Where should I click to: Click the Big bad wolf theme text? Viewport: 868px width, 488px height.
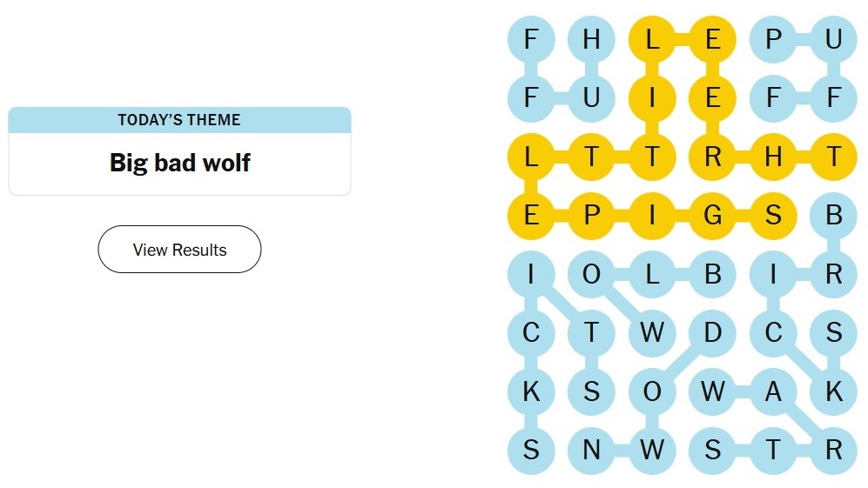click(x=179, y=163)
